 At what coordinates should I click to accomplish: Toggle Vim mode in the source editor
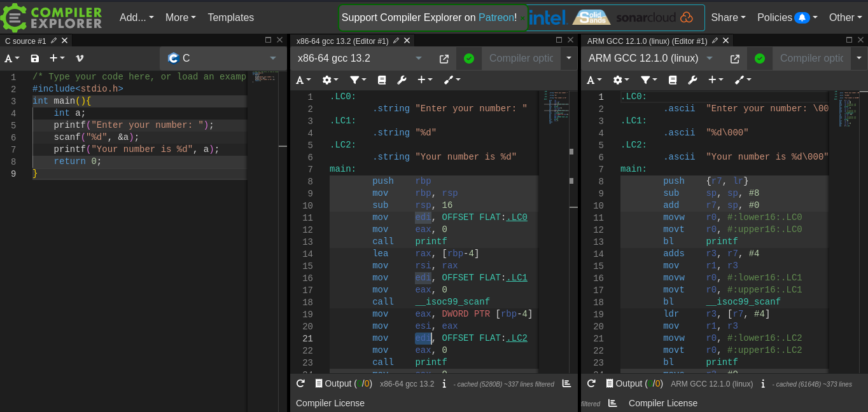[x=80, y=58]
